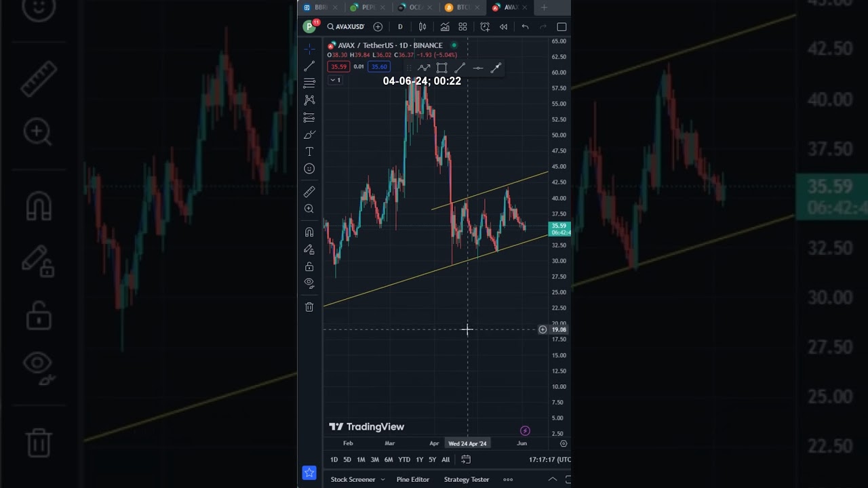The width and height of the screenshot is (868, 488).
Task: Set chart range to 1D
Action: tap(334, 460)
